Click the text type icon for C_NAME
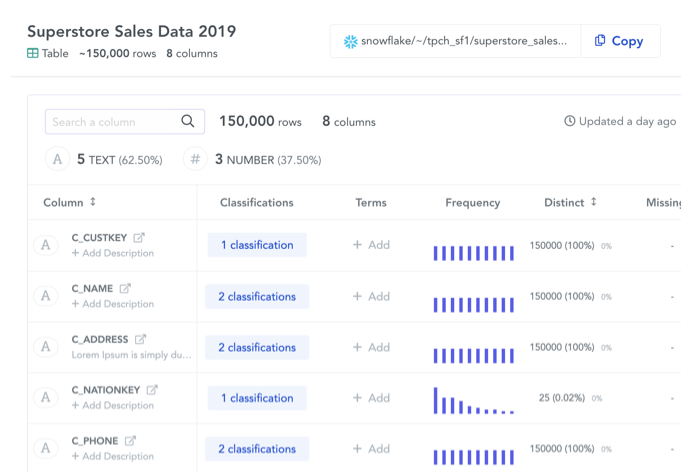Viewport: 691px width, 472px height. (45, 296)
